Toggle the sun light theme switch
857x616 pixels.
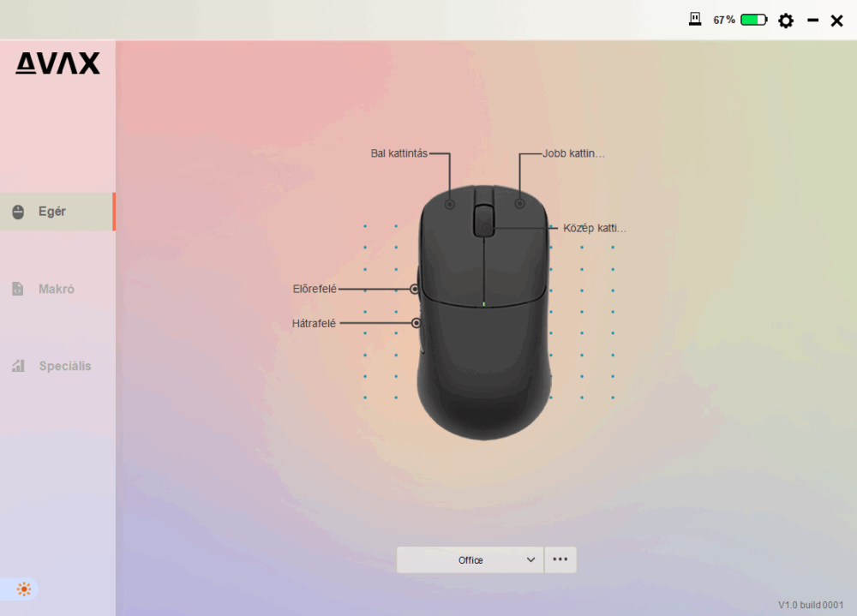(x=24, y=589)
